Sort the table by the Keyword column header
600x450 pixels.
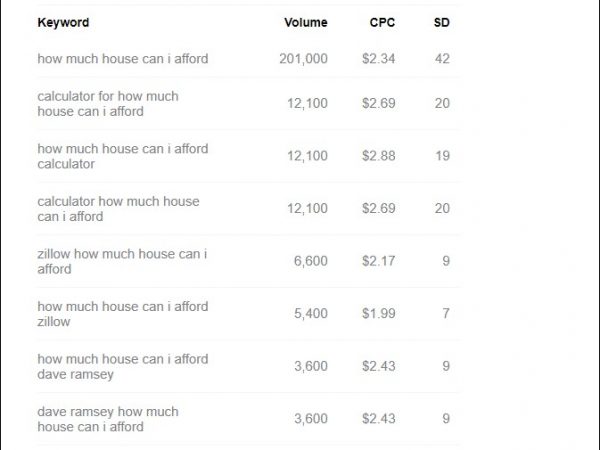63,22
